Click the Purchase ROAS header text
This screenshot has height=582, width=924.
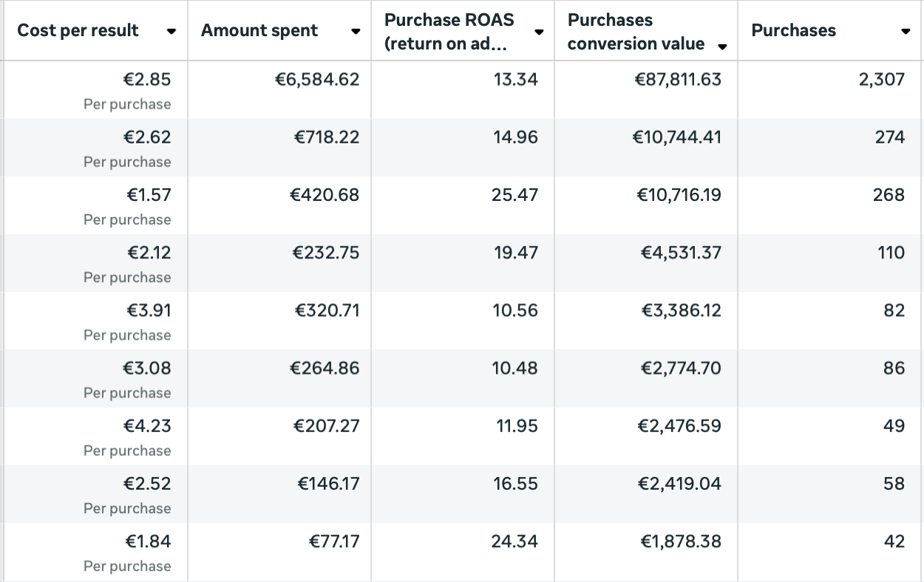[x=449, y=31]
